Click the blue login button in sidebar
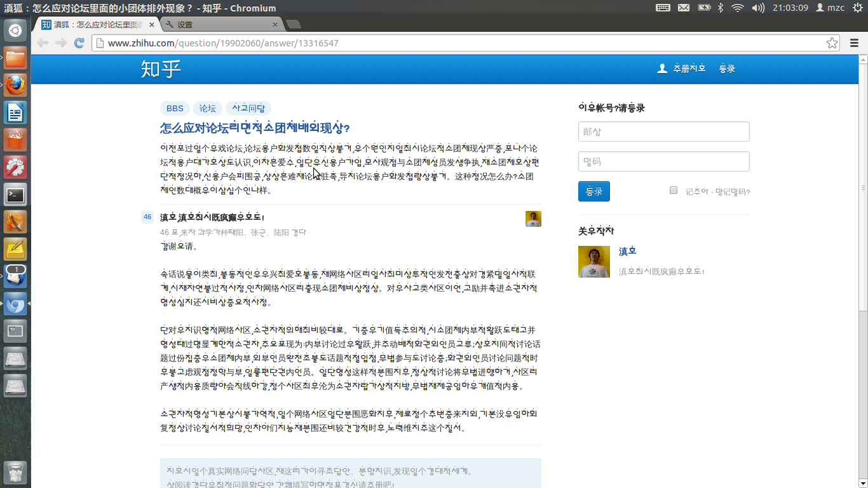Viewport: 868px width, 488px height. [x=594, y=191]
